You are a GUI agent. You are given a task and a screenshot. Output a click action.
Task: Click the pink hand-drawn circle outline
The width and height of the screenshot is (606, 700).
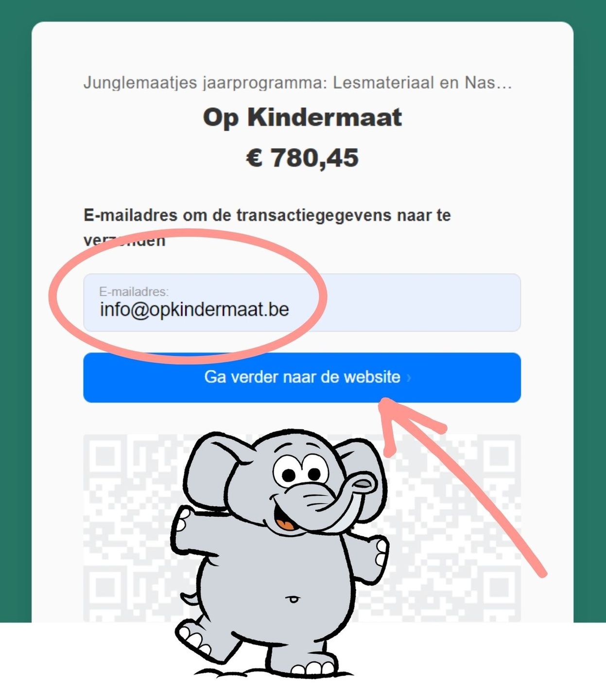[51, 297]
